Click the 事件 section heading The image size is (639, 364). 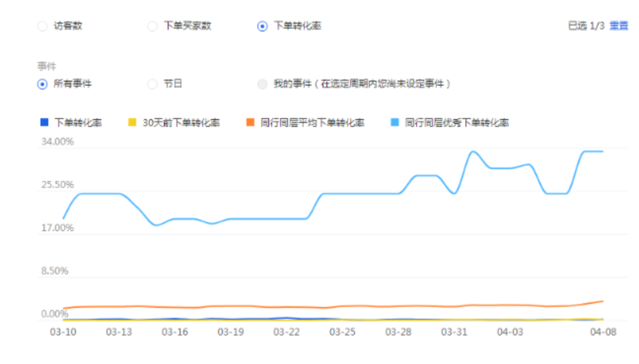pos(46,67)
